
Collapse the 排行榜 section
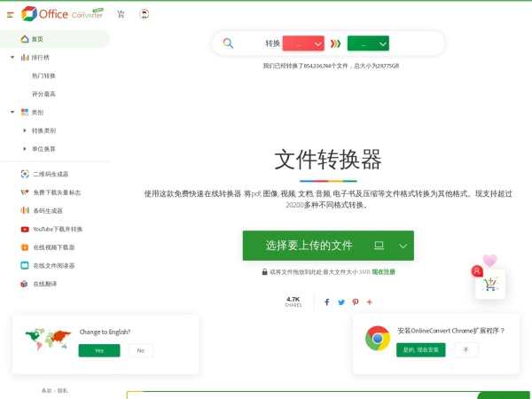pos(12,58)
